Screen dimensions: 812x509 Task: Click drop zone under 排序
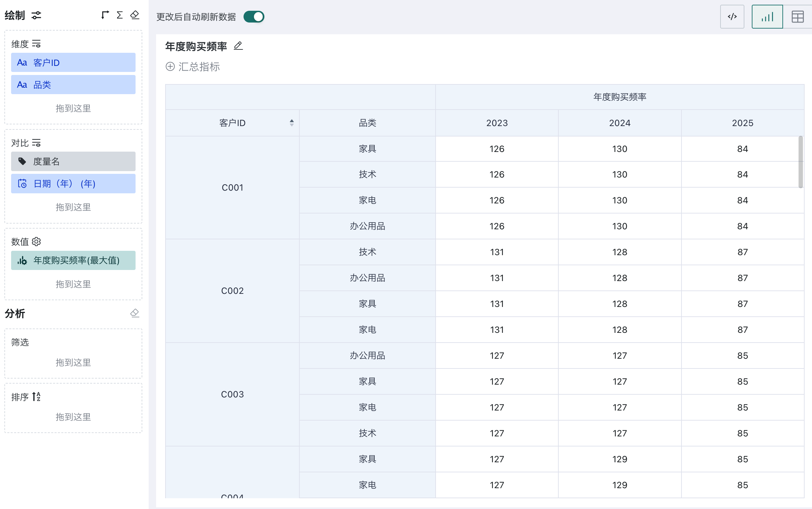point(73,417)
